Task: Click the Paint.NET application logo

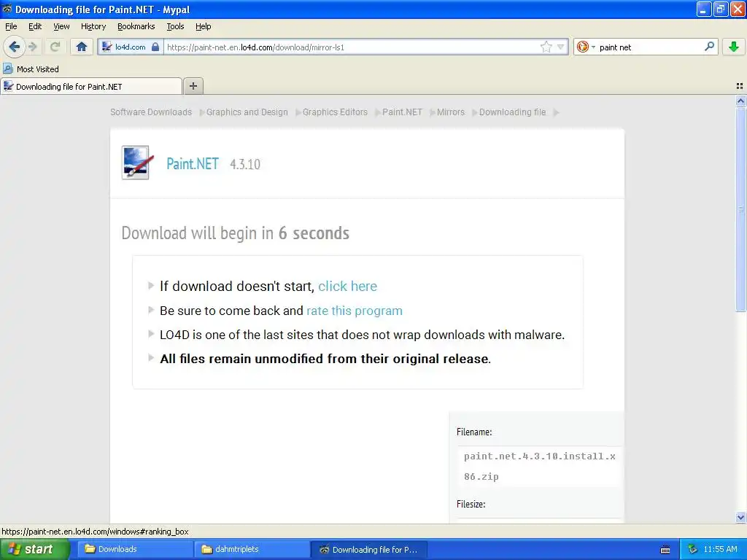Action: (x=136, y=163)
